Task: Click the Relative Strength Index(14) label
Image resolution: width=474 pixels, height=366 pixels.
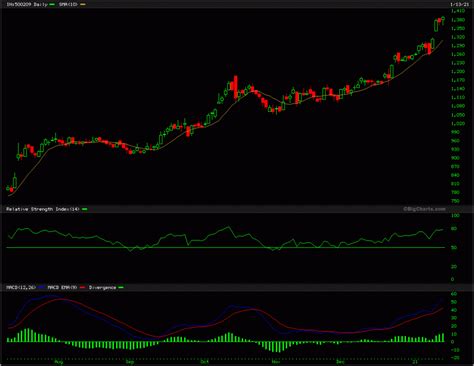Action: click(42, 209)
